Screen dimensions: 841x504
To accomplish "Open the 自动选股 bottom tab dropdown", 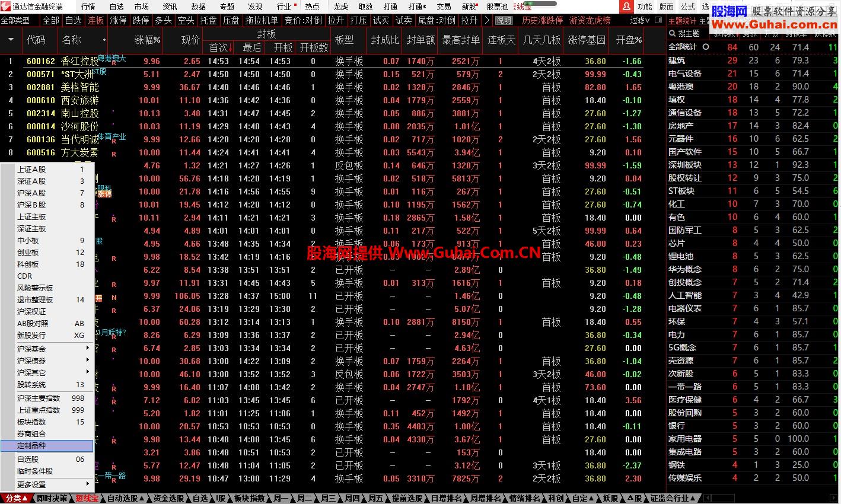I will point(126,498).
